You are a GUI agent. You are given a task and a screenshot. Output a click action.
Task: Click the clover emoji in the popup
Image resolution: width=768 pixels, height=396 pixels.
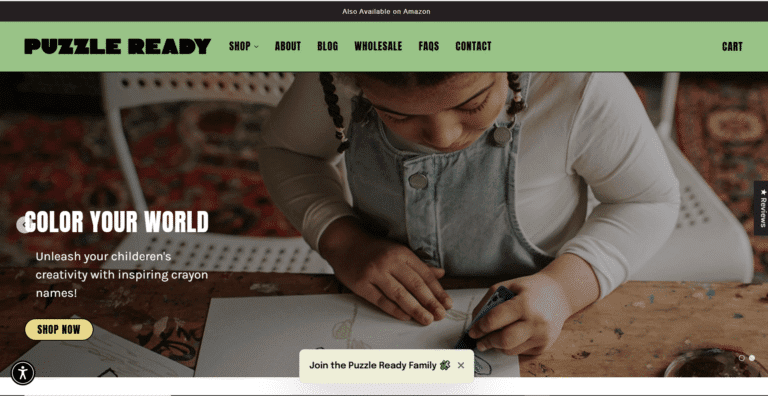coord(445,365)
